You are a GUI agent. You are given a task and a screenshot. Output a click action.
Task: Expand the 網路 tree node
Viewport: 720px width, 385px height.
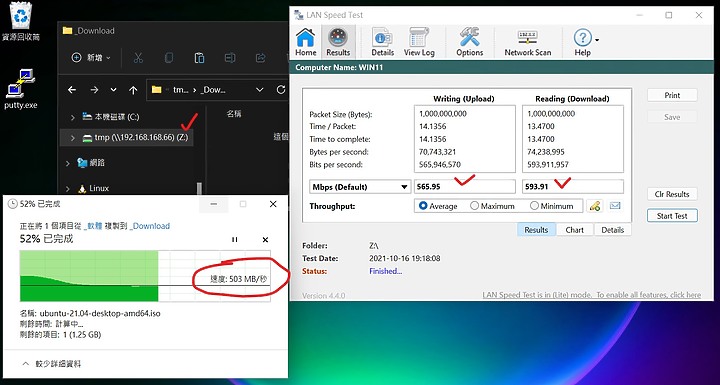tap(68, 163)
